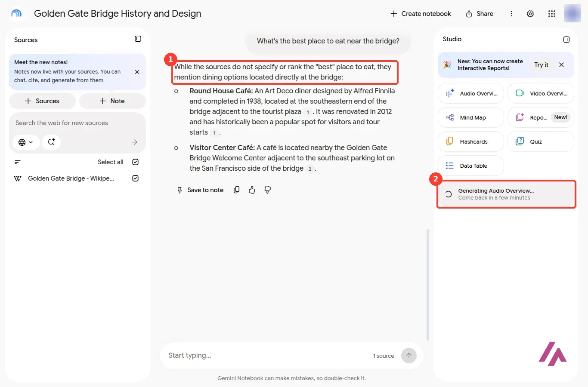This screenshot has height=387, width=588.
Task: Save the response to note
Action: tap(200, 190)
